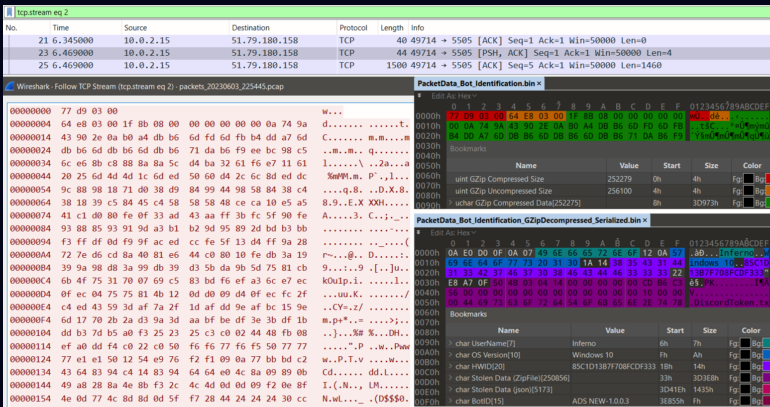Expand the char Stolen Data (json)[5173] row
This screenshot has height=407, width=770.
451,389
